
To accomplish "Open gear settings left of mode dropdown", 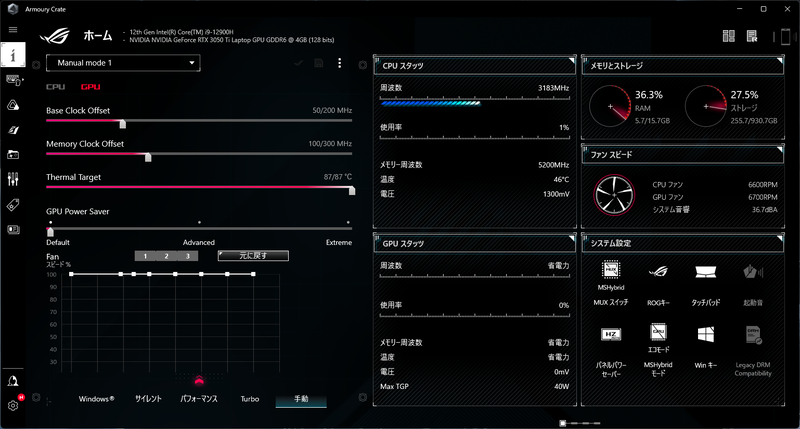I will coord(36,65).
